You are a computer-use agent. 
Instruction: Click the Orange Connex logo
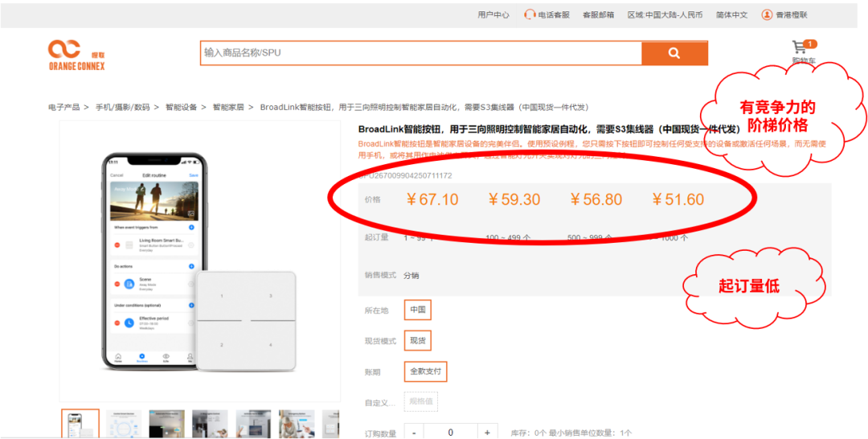(x=76, y=55)
